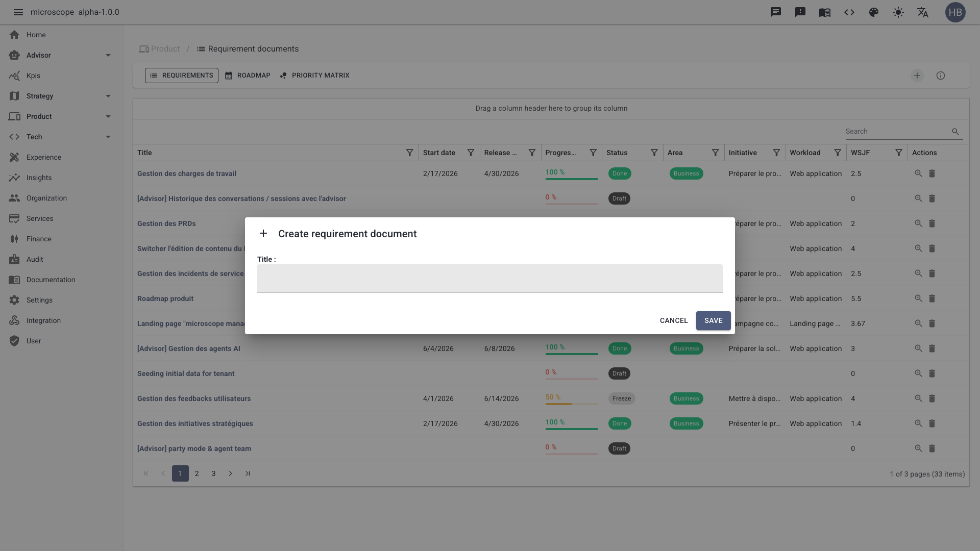Delete Gestion des charges de travail row

(932, 173)
